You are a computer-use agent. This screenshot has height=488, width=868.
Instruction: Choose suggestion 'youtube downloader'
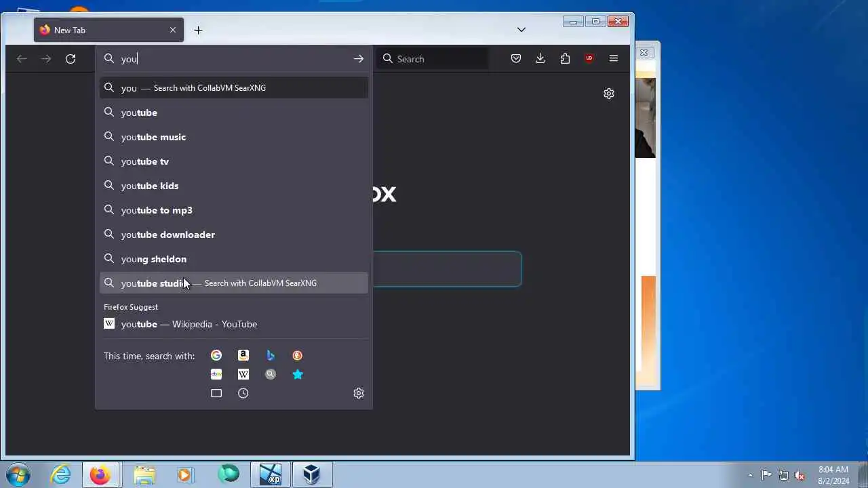[234, 235]
